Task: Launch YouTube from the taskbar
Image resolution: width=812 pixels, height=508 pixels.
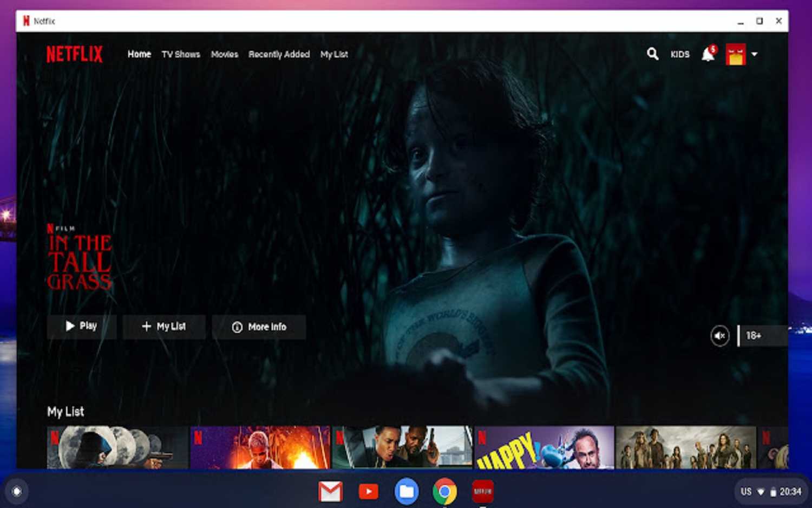Action: (368, 491)
